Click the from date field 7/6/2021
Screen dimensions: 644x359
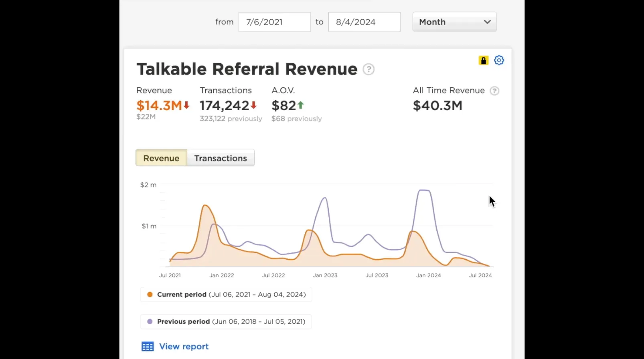[x=275, y=22]
